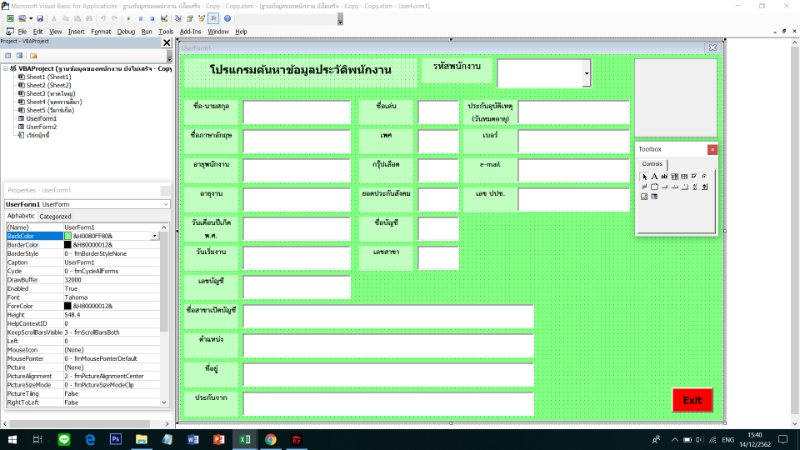Click the red Exit button on form
Image resolution: width=800 pixels, height=450 pixels.
click(x=692, y=400)
